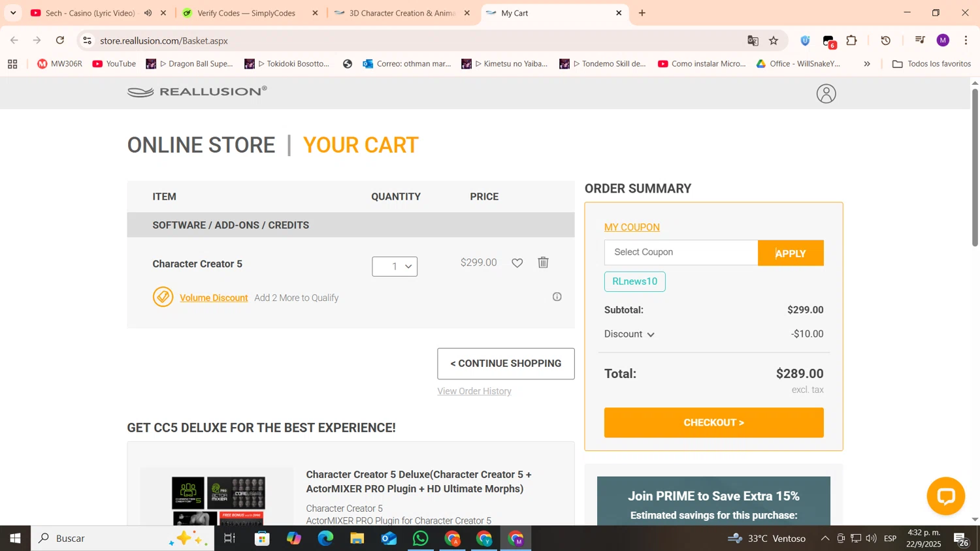Viewport: 980px width, 551px height.
Task: Bookmark this page with star icon
Action: click(x=774, y=40)
